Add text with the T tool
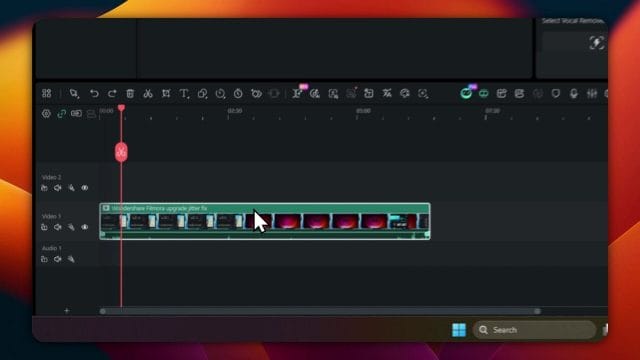The width and height of the screenshot is (640, 360). pyautogui.click(x=184, y=93)
